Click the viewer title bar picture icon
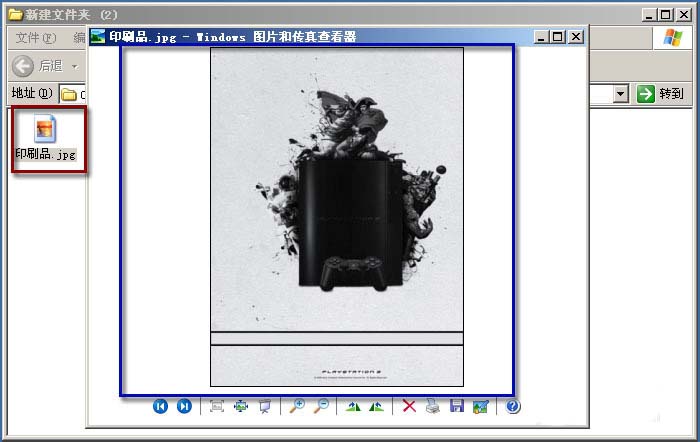The width and height of the screenshot is (700, 442). (97, 37)
